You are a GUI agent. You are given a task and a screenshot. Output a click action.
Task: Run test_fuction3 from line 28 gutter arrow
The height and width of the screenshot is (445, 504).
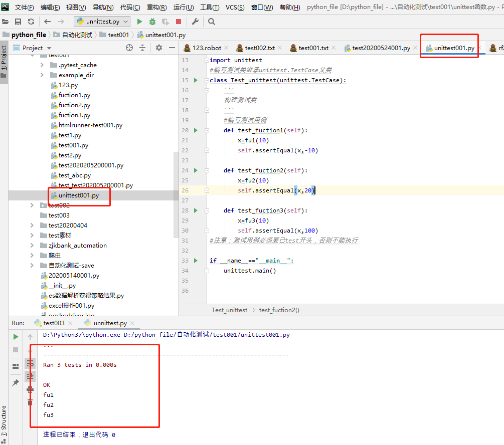click(196, 210)
